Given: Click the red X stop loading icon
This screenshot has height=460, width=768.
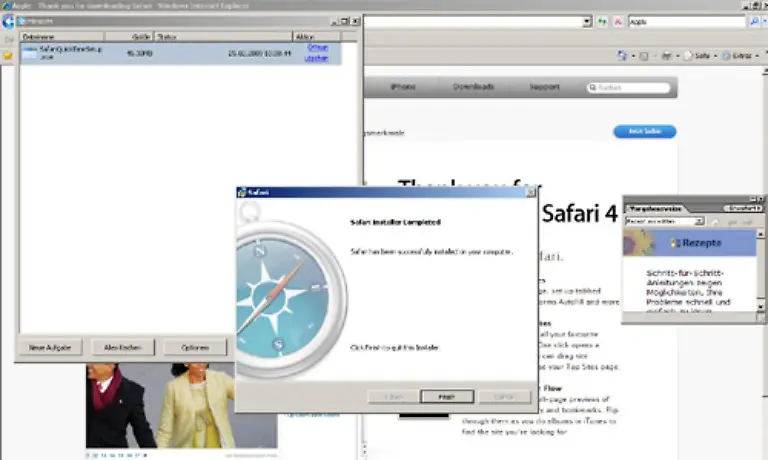Looking at the screenshot, I should (x=618, y=22).
